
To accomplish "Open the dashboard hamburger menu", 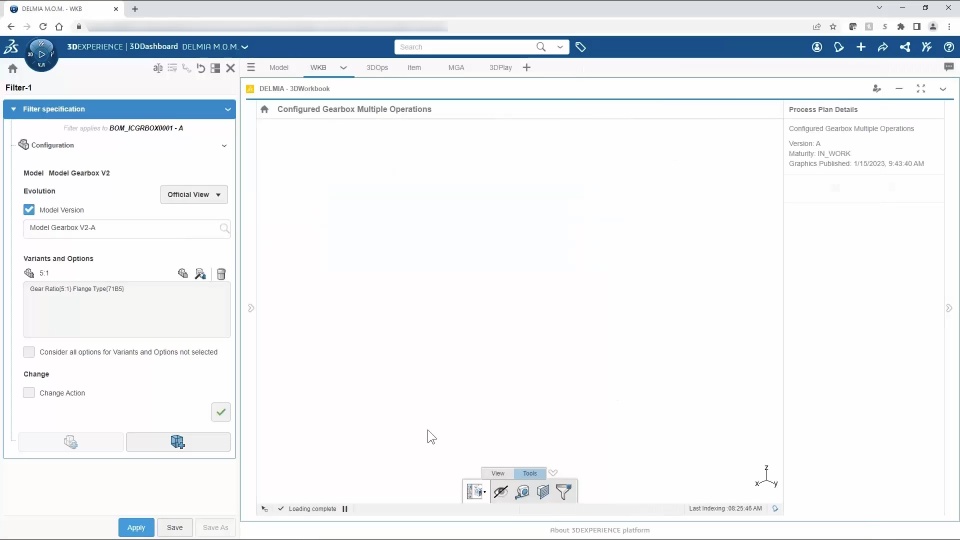I will 251,67.
